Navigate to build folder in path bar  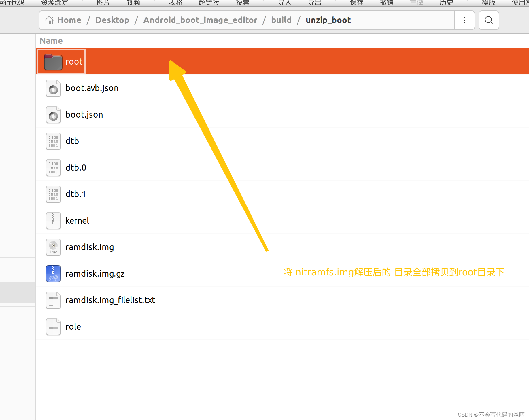tap(281, 20)
